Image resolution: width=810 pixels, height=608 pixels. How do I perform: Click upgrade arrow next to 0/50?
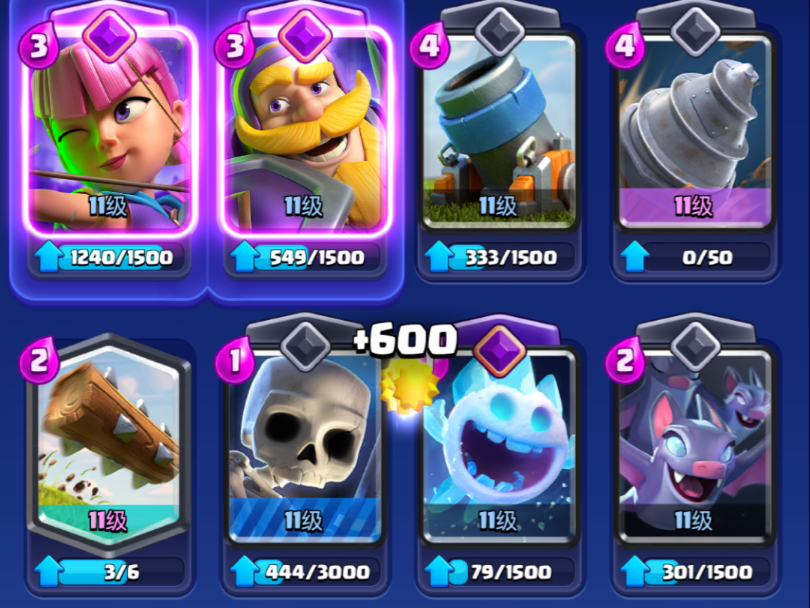(634, 257)
